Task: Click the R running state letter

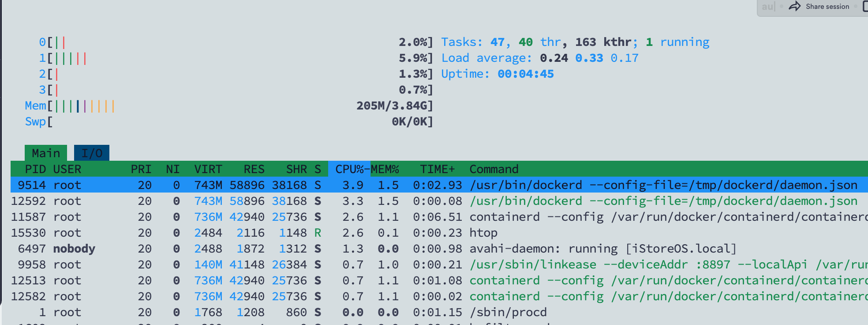Action: click(318, 233)
